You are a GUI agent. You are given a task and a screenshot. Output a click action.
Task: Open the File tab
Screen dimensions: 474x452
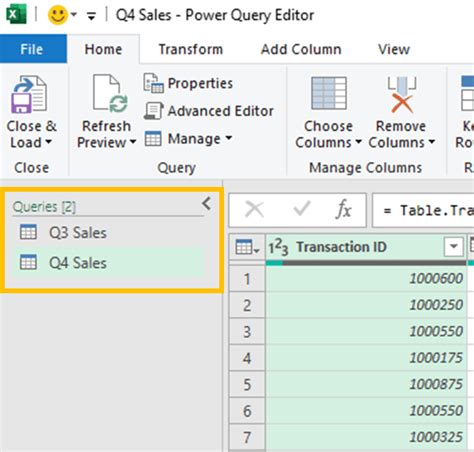32,49
